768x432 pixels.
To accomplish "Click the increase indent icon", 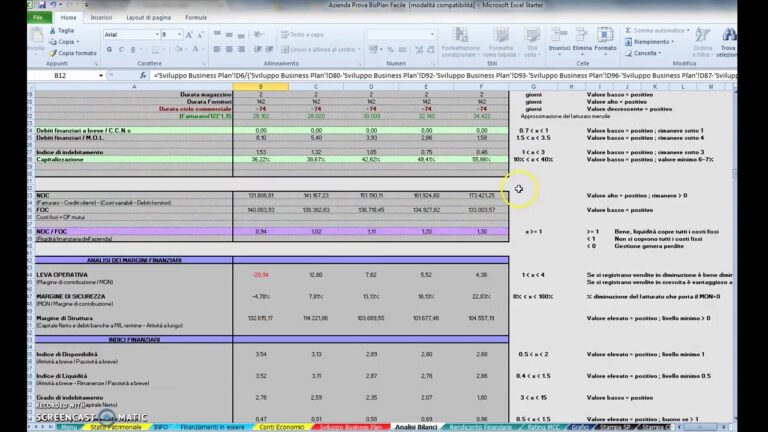I will tap(269, 49).
